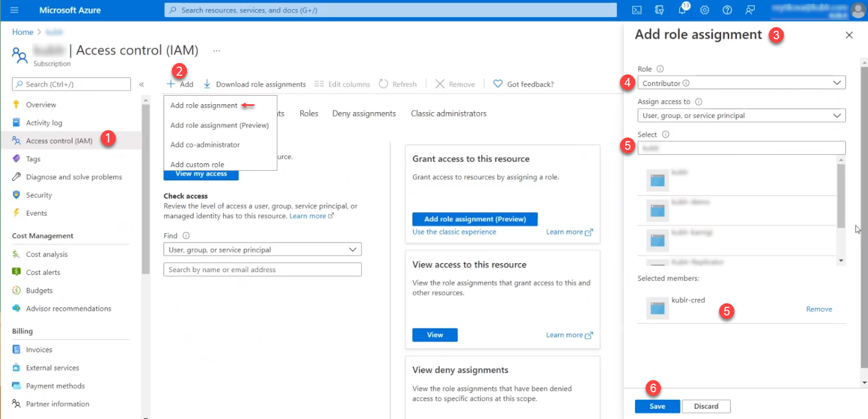Click Refresh in the toolbar
The height and width of the screenshot is (419, 868).
tap(398, 84)
